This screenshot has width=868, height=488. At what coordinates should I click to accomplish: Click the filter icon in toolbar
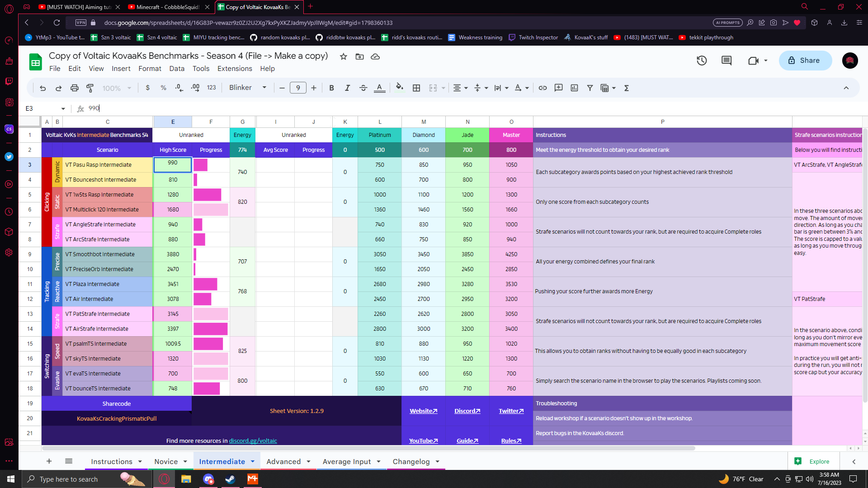[x=590, y=88]
